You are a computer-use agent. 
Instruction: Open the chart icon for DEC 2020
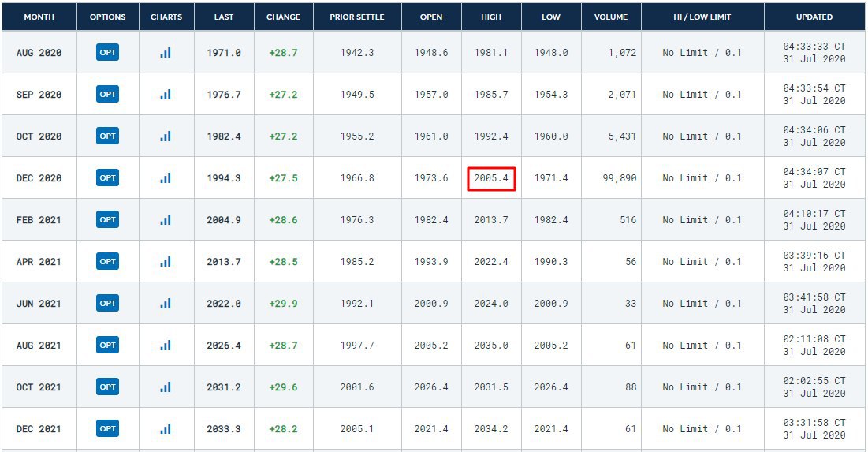[x=166, y=177]
